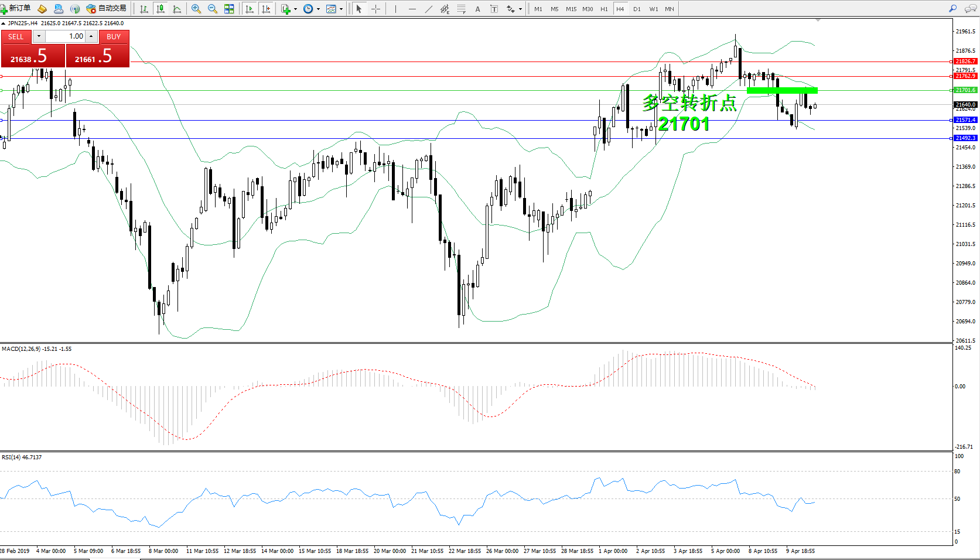This screenshot has height=560, width=980.
Task: Click the lot volume input field
Action: [66, 36]
